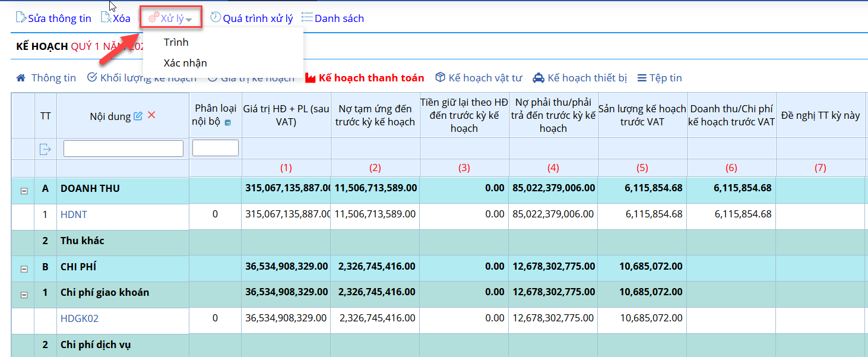This screenshot has width=868, height=357.
Task: Collapse the CHI PHÍ row group
Action: coord(24,269)
